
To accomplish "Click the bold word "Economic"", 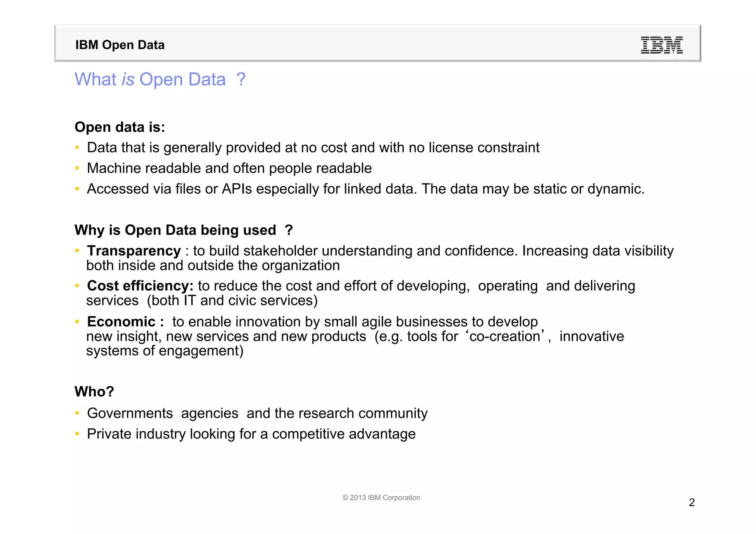I will click(x=121, y=322).
